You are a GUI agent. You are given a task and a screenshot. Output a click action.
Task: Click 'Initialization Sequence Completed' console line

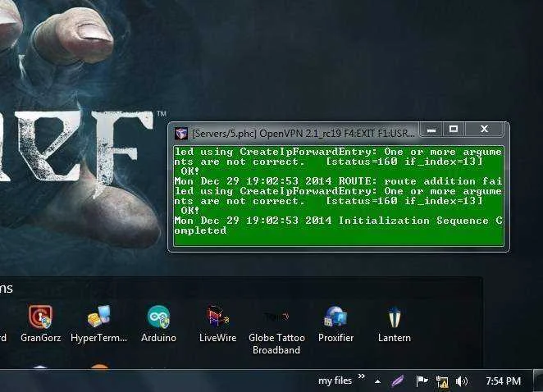point(339,226)
